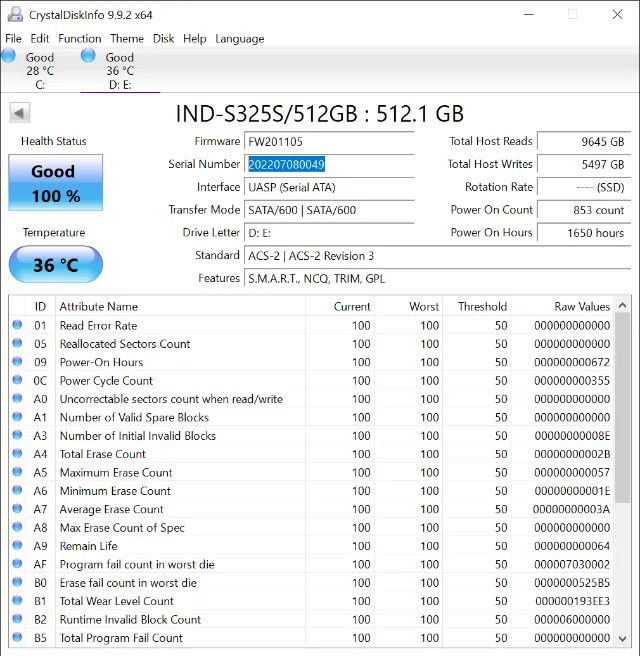The width and height of the screenshot is (640, 656).
Task: Click the Power On Count value 853 count
Action: (x=584, y=210)
